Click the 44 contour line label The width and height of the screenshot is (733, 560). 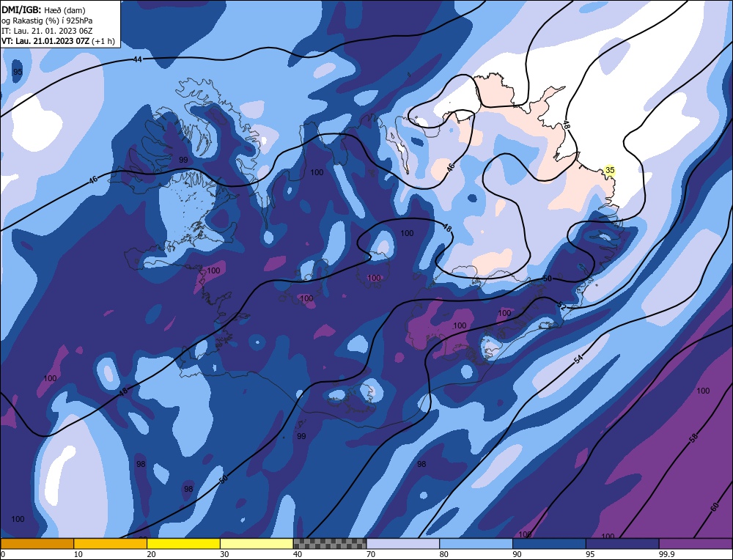[137, 59]
